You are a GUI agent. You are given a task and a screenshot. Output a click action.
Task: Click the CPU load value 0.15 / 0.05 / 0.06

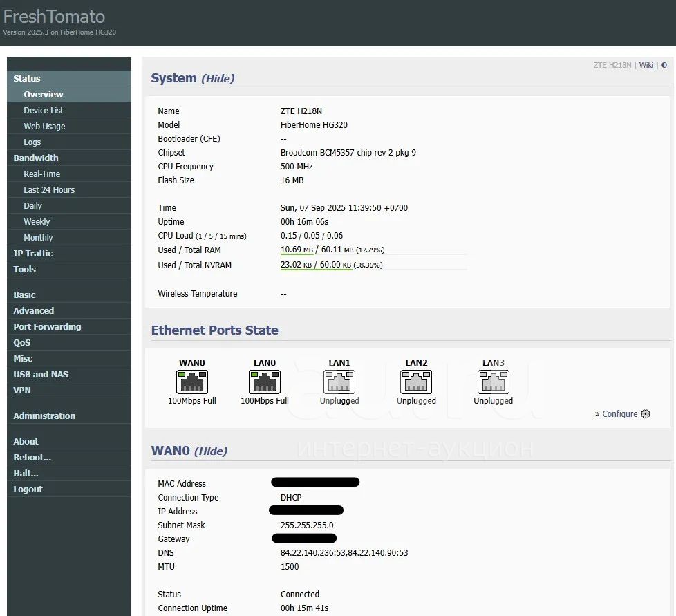(312, 235)
